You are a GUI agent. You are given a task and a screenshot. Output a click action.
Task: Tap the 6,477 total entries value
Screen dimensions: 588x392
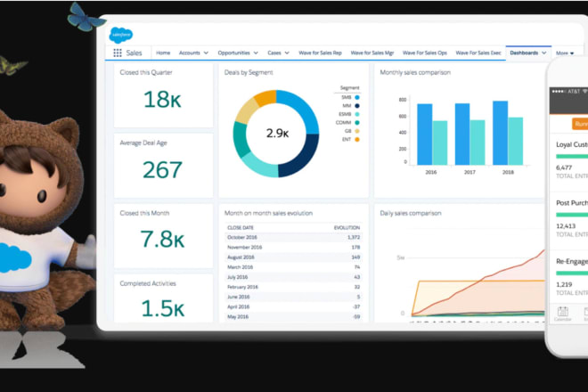(564, 167)
